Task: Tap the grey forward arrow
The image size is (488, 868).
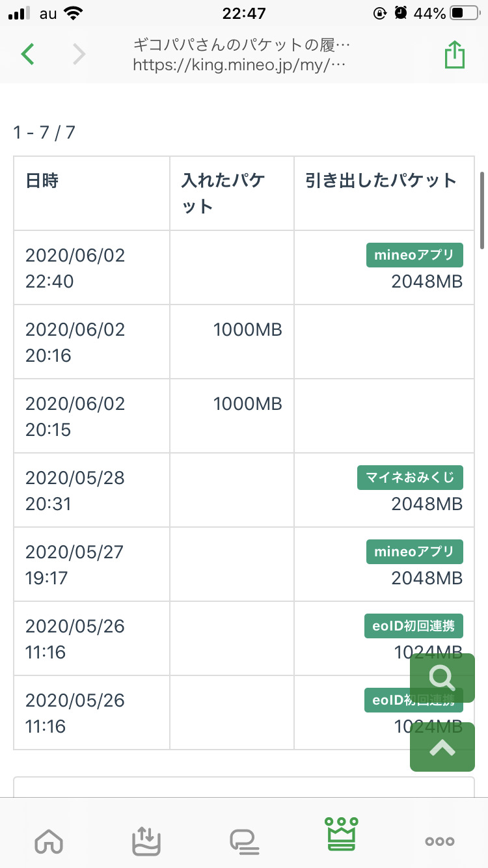Action: pyautogui.click(x=79, y=55)
